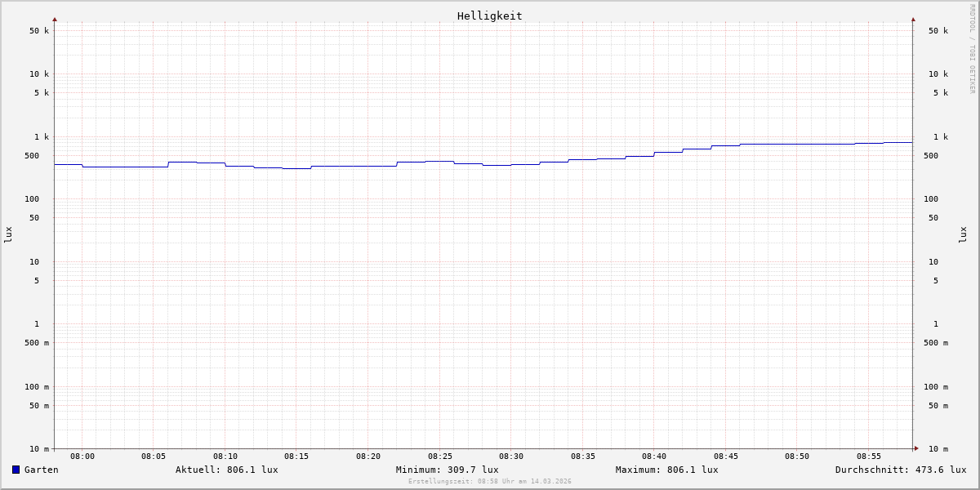This screenshot has width=980, height=490.
Task: Click the red arrow at the x-axis end
Action: [916, 448]
